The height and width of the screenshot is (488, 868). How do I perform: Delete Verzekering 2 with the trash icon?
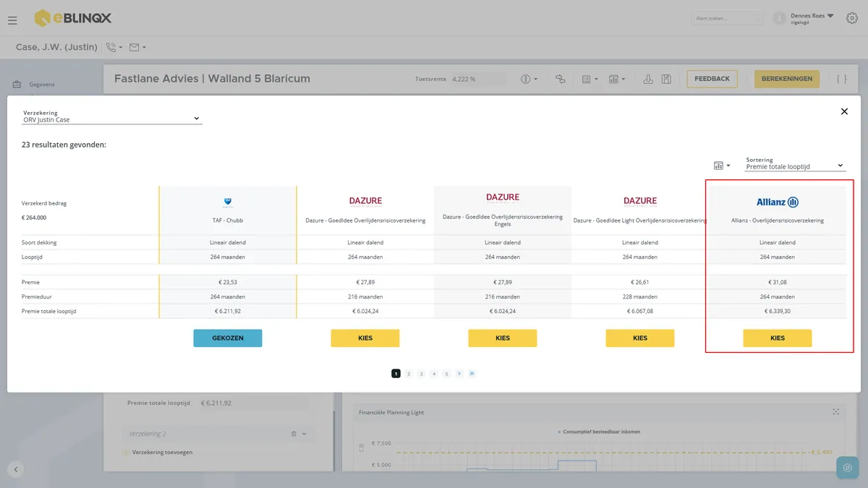[294, 434]
